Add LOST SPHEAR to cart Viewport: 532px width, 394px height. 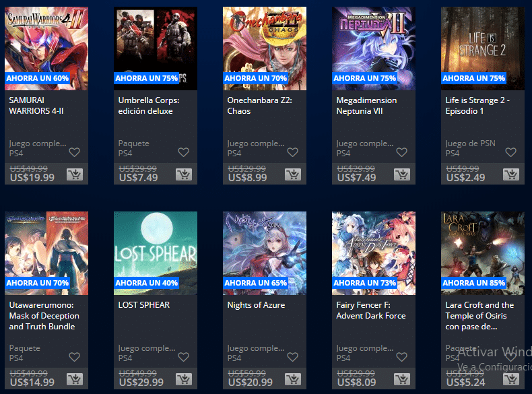[x=184, y=379]
